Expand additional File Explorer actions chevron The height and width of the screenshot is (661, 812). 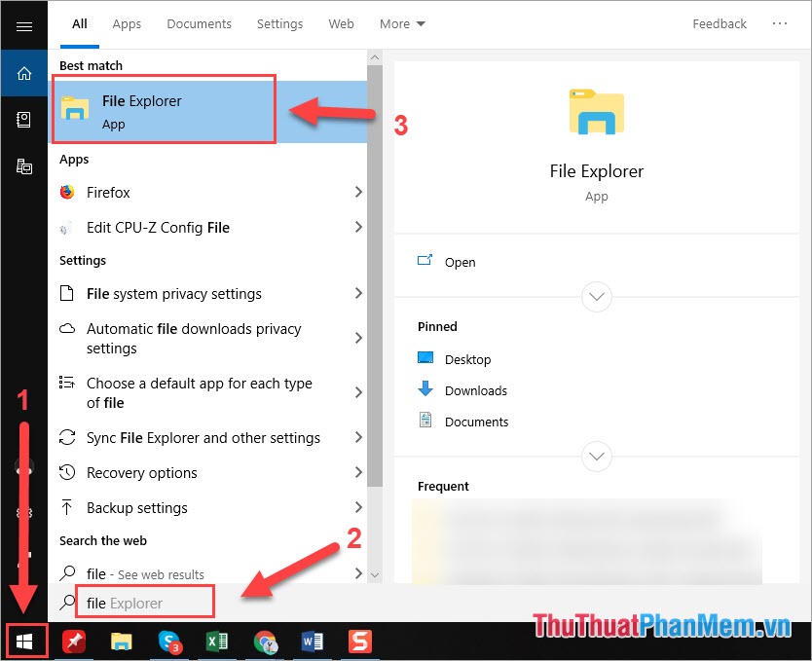pyautogui.click(x=596, y=297)
